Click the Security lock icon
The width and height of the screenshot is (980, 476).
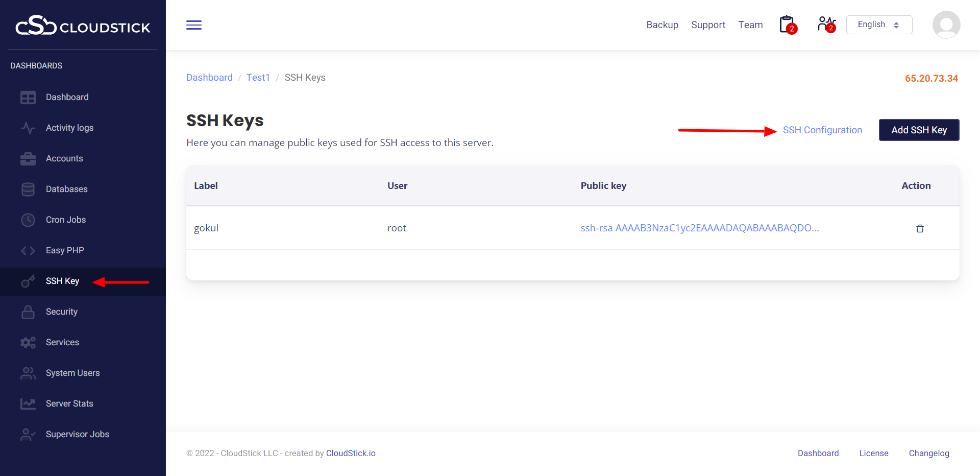[28, 312]
